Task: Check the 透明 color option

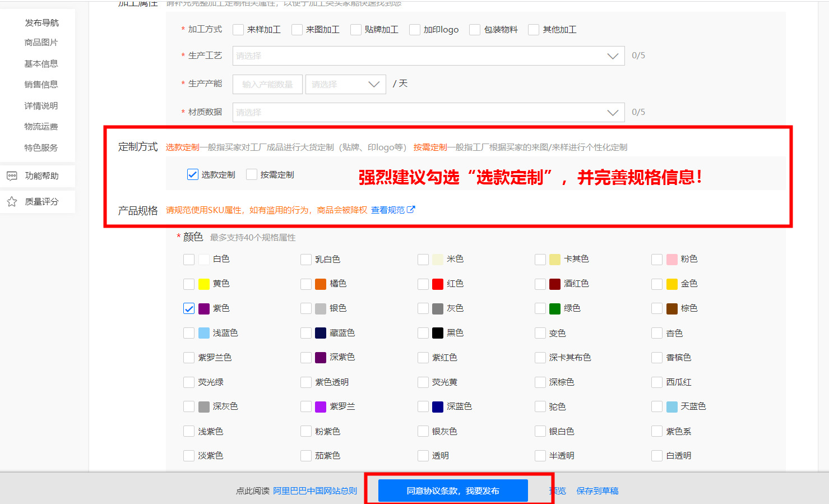Action: pyautogui.click(x=423, y=455)
